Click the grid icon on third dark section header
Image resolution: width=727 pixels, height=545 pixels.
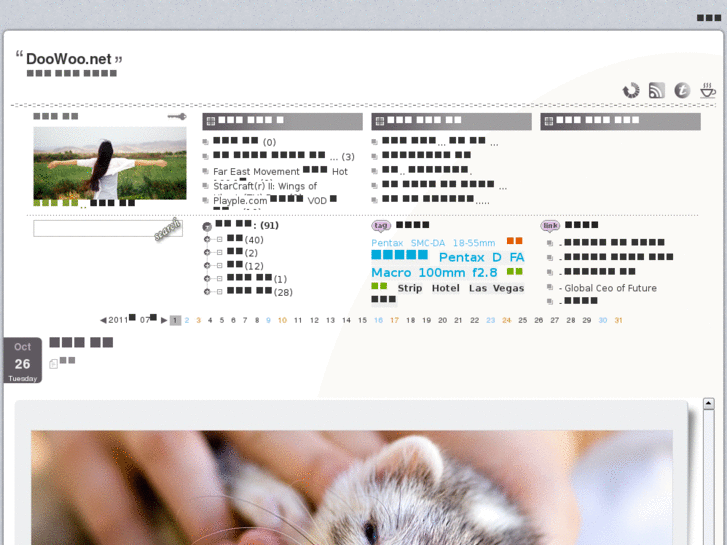tap(549, 121)
